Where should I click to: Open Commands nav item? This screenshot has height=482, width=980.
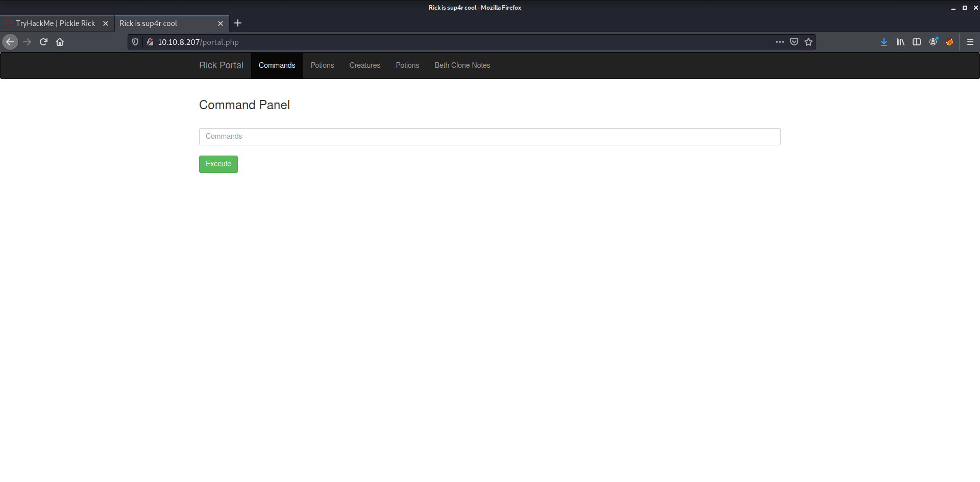tap(277, 65)
